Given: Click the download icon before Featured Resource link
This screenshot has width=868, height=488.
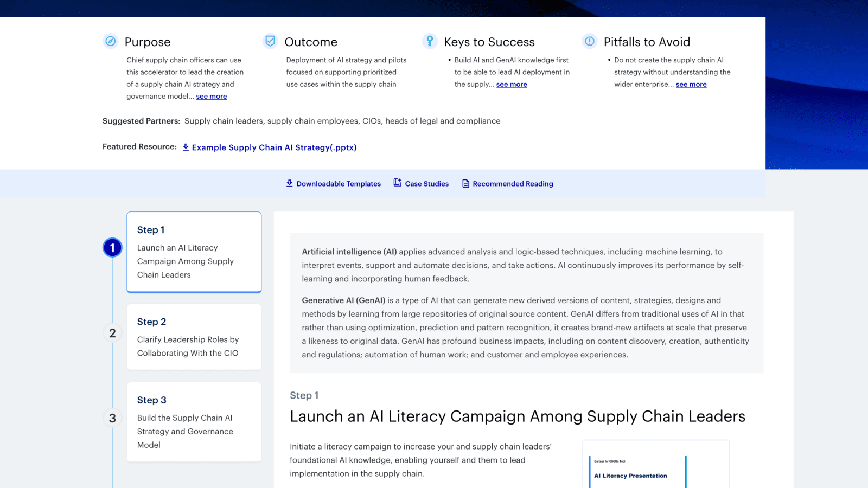Looking at the screenshot, I should pyautogui.click(x=186, y=147).
